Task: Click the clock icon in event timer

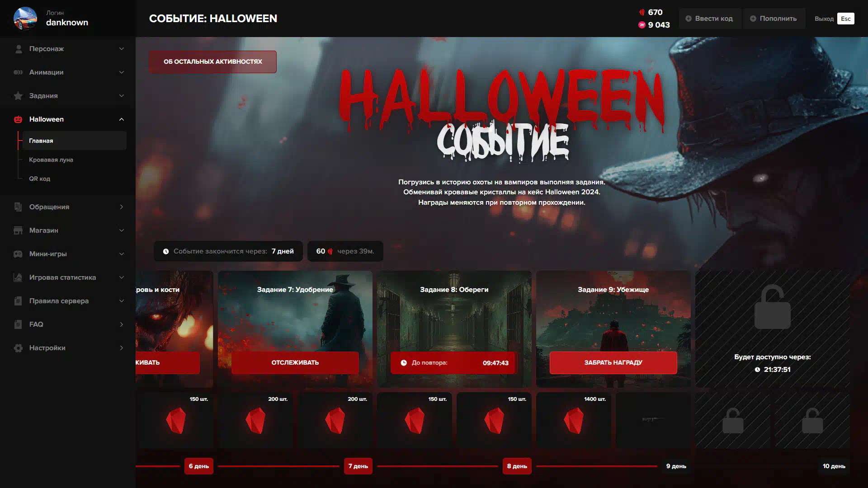Action: 166,251
